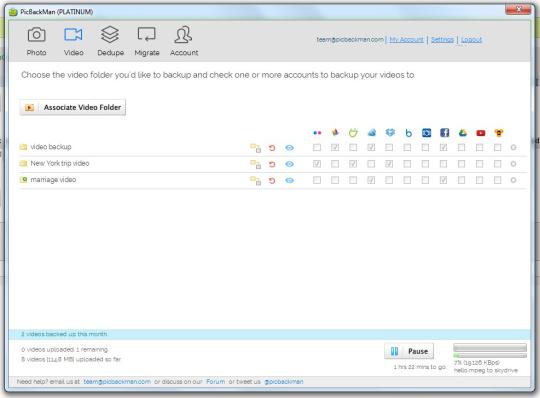Click the end-of-row circle icon for marriage video
The height and width of the screenshot is (398, 540).
pyautogui.click(x=513, y=180)
